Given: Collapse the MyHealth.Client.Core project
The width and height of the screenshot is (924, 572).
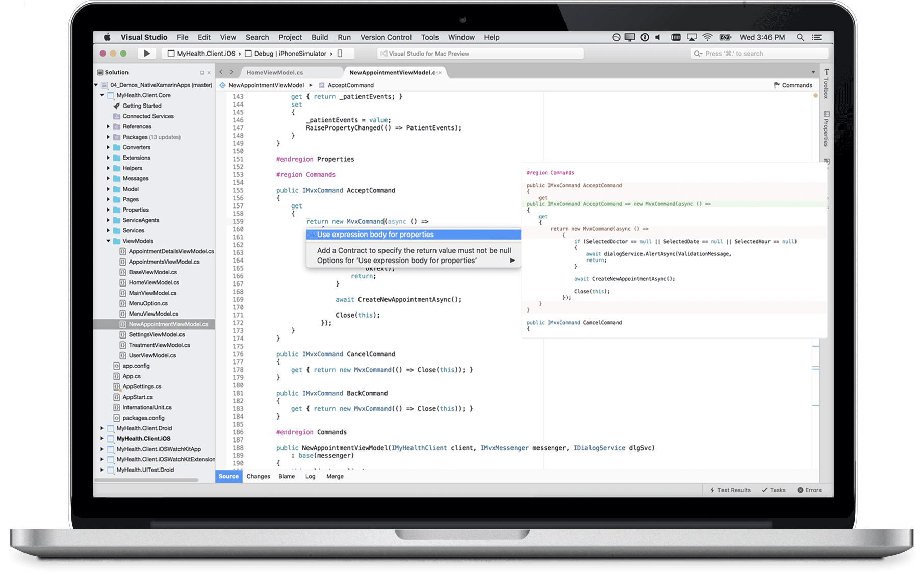Looking at the screenshot, I should click(x=102, y=95).
